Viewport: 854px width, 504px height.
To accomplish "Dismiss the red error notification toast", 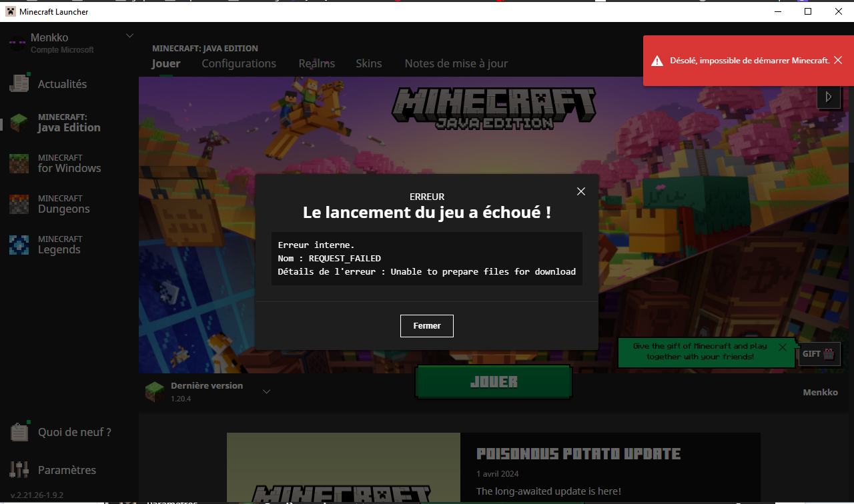I will coord(838,60).
